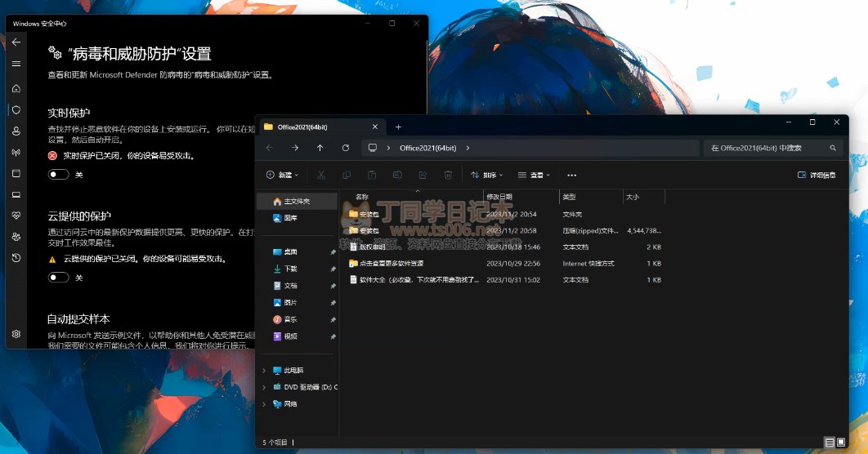868x454 pixels.
Task: Open the See more ellipsis menu
Action: (x=572, y=175)
